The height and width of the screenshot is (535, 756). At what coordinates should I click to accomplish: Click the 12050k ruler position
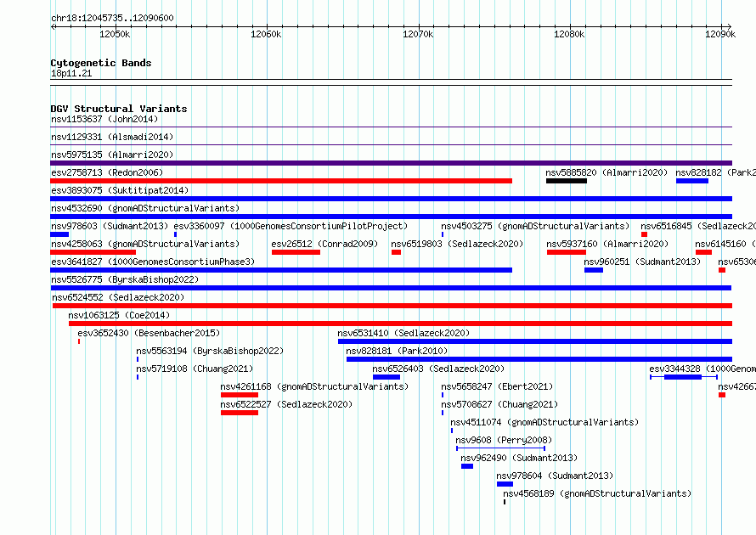[x=115, y=34]
